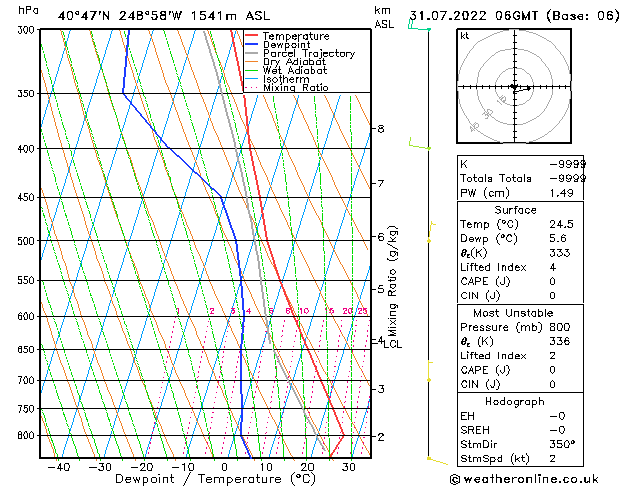Click the copyright symbol beside weatheronline.co.uk
Screen dimensions: 629x486
pyautogui.click(x=458, y=477)
